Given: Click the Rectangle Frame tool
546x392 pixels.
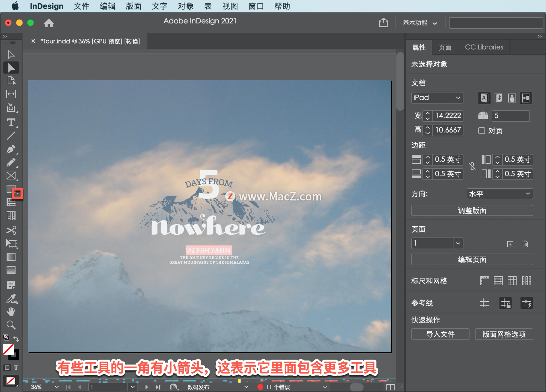Looking at the screenshot, I should point(11,176).
